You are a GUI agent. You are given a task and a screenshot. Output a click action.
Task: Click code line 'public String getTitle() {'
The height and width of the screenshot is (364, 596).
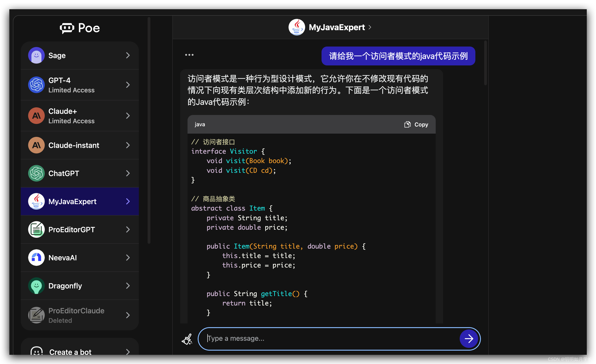coord(257,294)
